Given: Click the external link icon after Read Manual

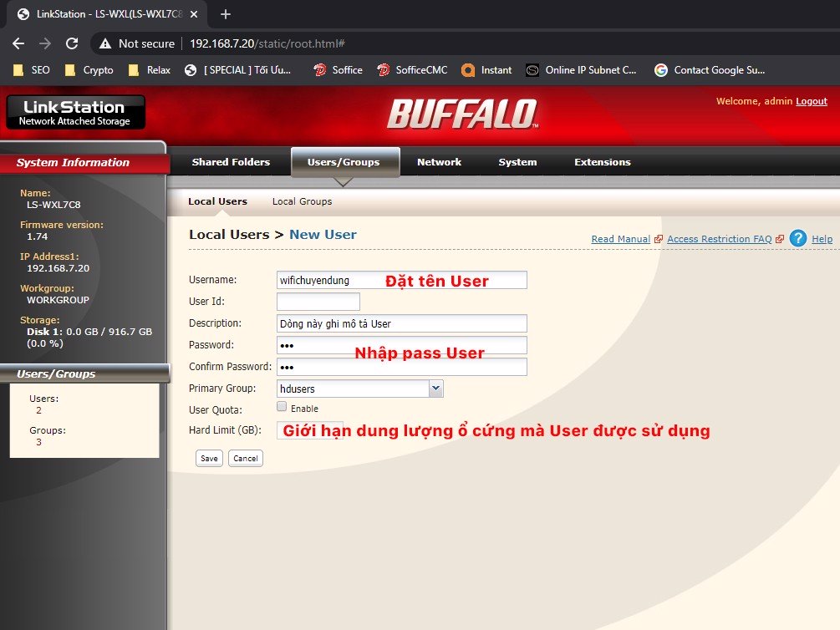Looking at the screenshot, I should point(659,239).
